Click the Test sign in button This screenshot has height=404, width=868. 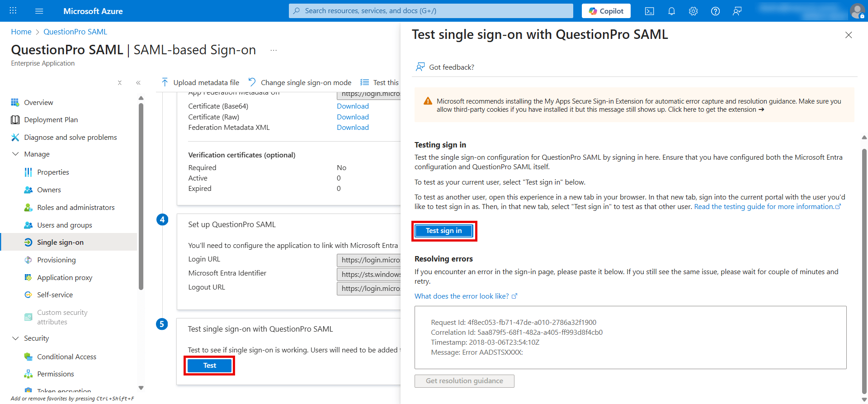444,231
